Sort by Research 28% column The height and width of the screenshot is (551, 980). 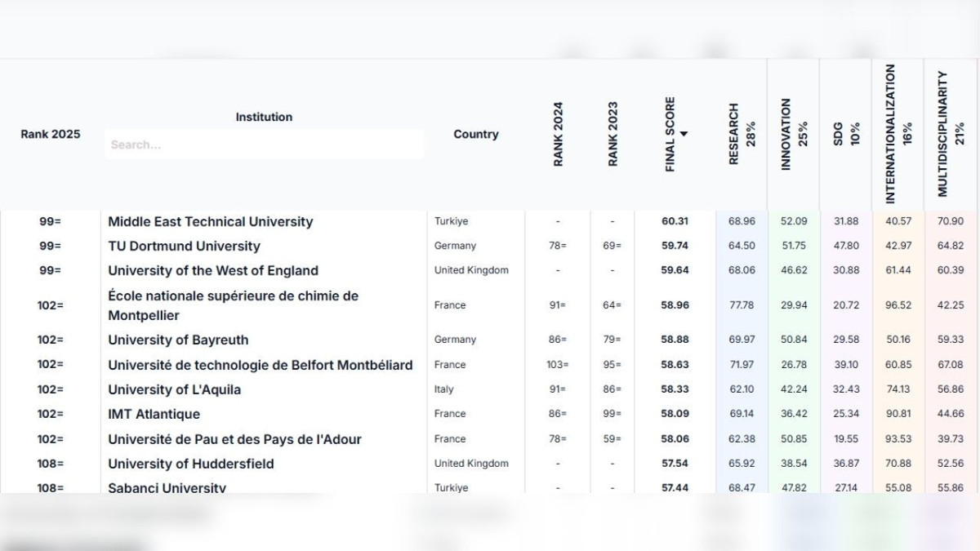point(742,134)
